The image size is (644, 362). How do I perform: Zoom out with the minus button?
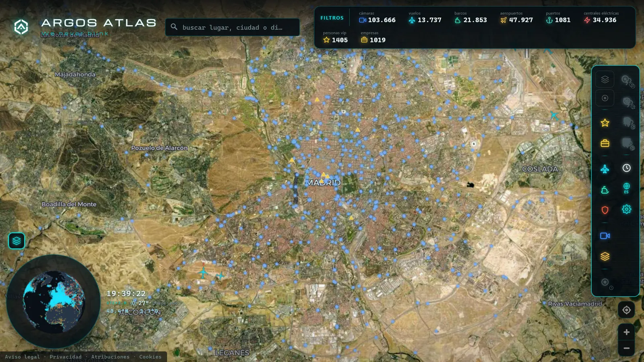[626, 348]
